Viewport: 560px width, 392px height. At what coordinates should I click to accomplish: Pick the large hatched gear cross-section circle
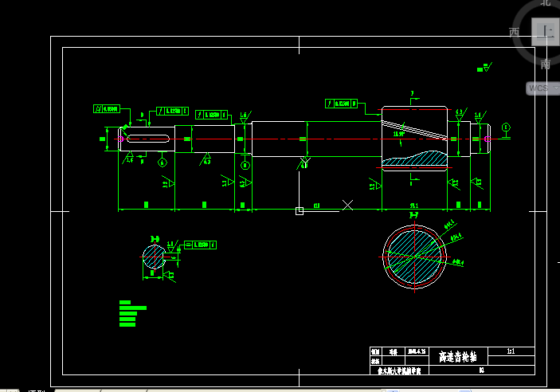415,257
